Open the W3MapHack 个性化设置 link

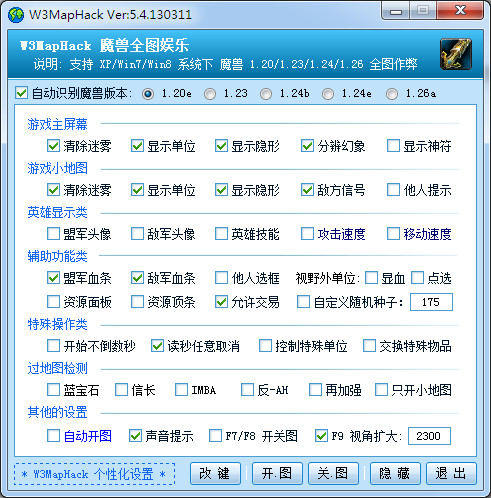pos(94,474)
